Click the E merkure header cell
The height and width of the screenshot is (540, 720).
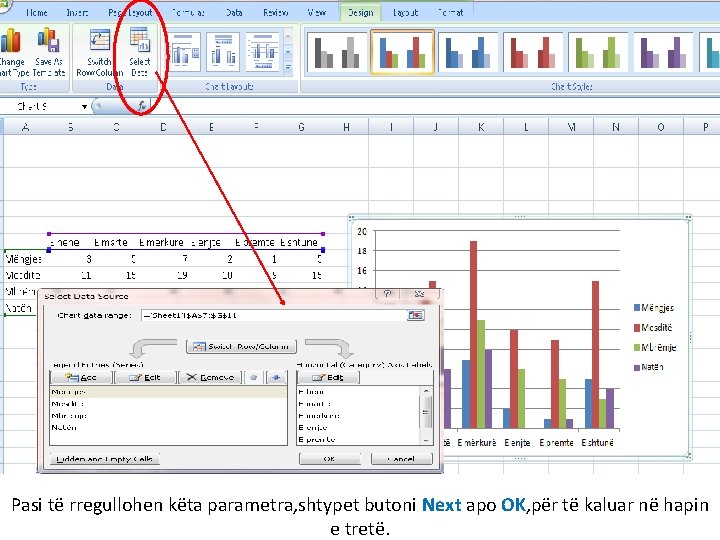pos(161,242)
